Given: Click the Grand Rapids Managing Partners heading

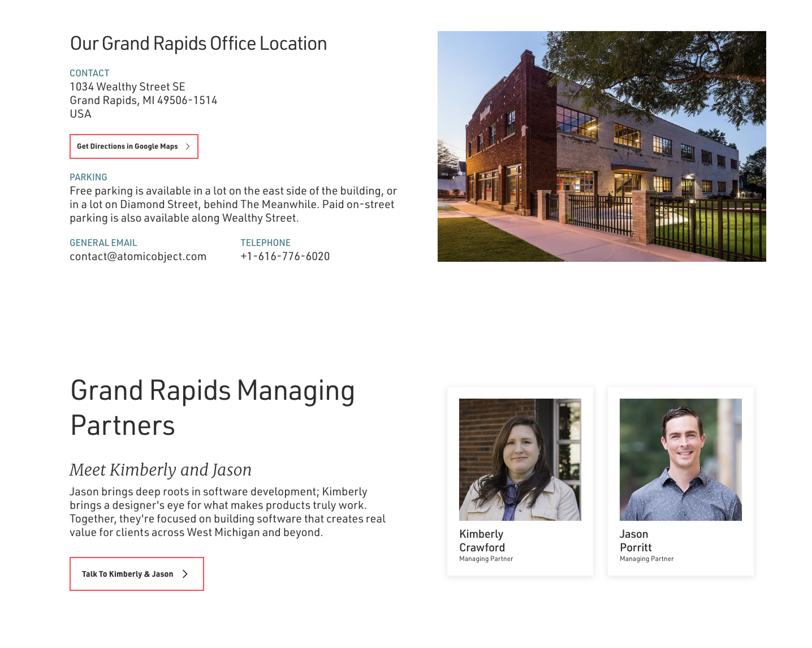Looking at the screenshot, I should click(x=213, y=408).
